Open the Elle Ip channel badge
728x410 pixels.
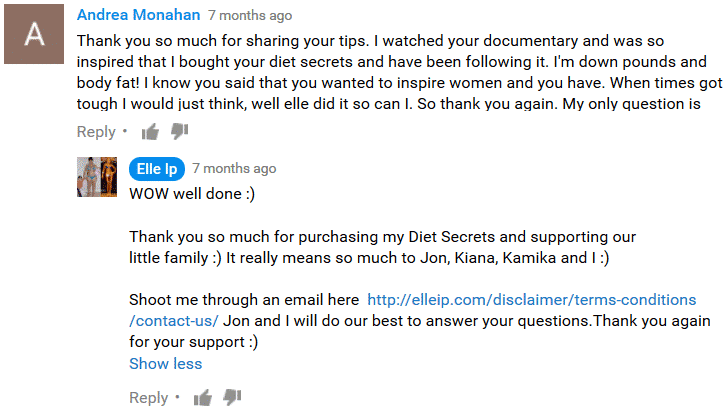156,169
